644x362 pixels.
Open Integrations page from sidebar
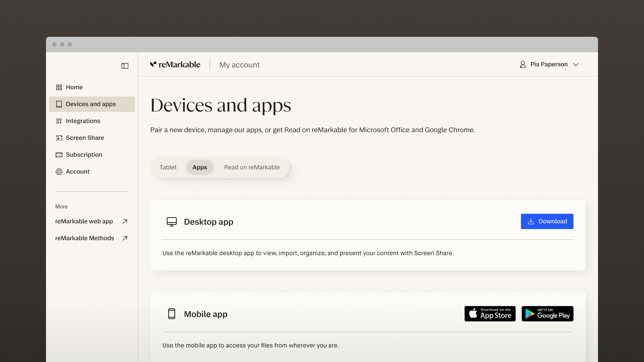[92, 121]
